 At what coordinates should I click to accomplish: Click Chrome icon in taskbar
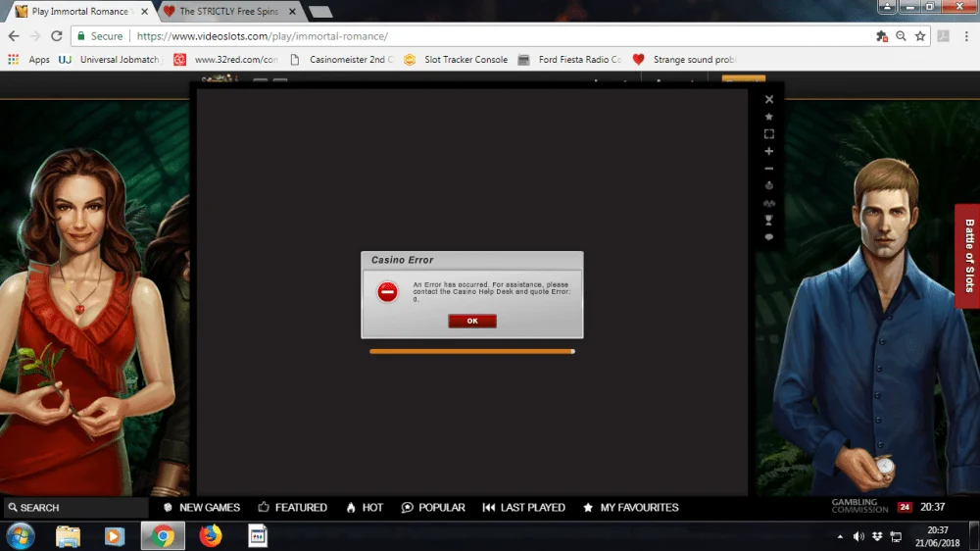click(163, 536)
